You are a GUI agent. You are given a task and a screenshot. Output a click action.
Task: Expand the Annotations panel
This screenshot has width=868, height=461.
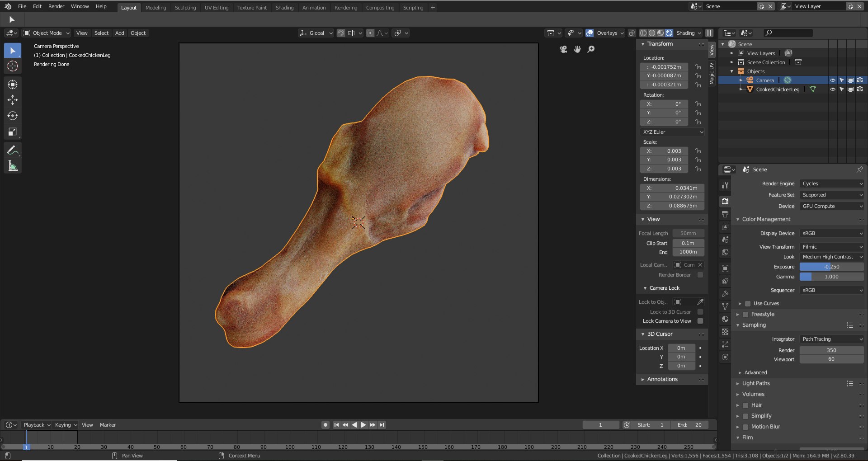coord(662,379)
